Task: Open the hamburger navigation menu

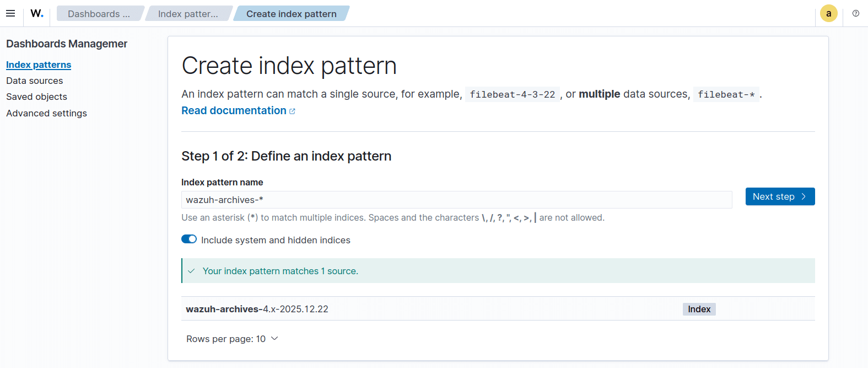Action: [10, 13]
